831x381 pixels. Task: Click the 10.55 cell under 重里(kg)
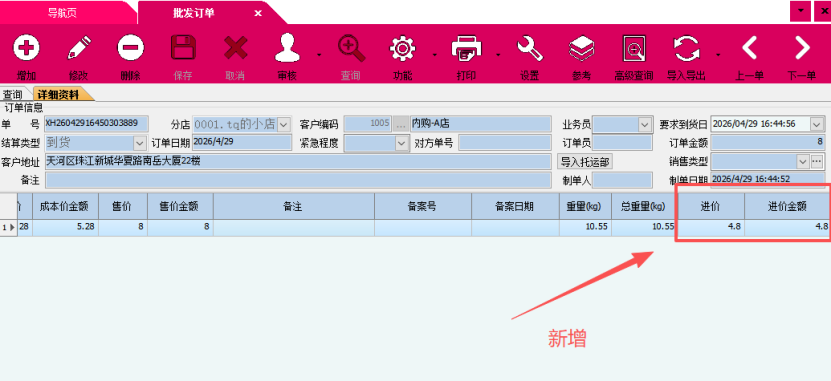click(x=585, y=227)
